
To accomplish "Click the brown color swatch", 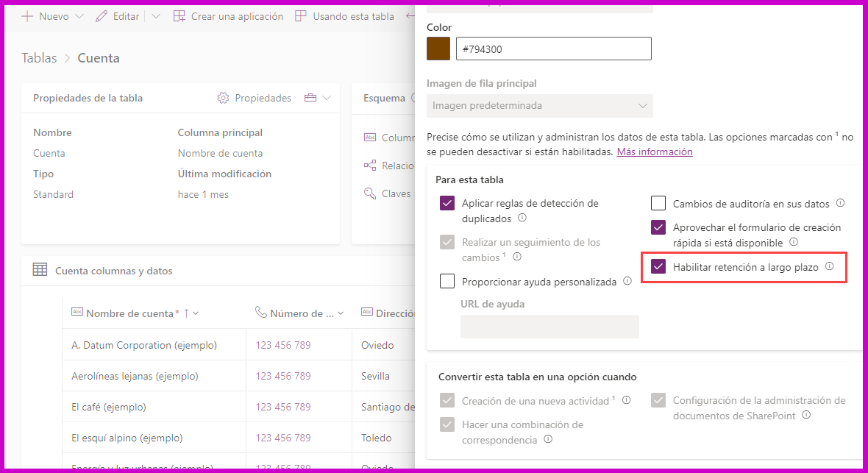I will click(x=438, y=49).
